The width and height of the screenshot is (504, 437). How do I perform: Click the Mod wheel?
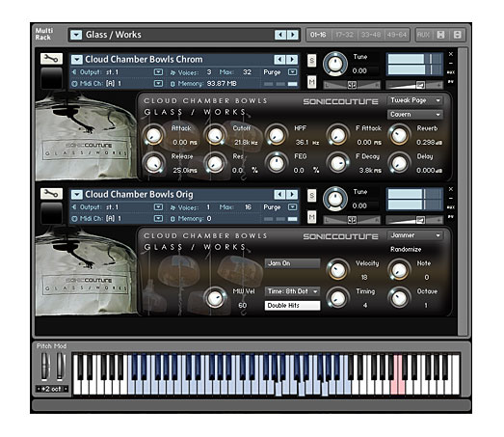(60, 367)
